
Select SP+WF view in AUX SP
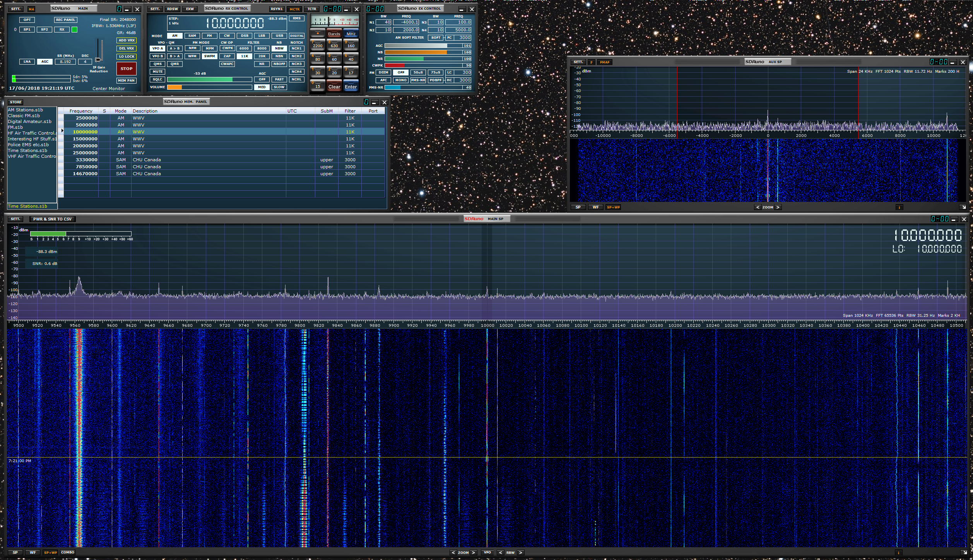[x=613, y=207]
